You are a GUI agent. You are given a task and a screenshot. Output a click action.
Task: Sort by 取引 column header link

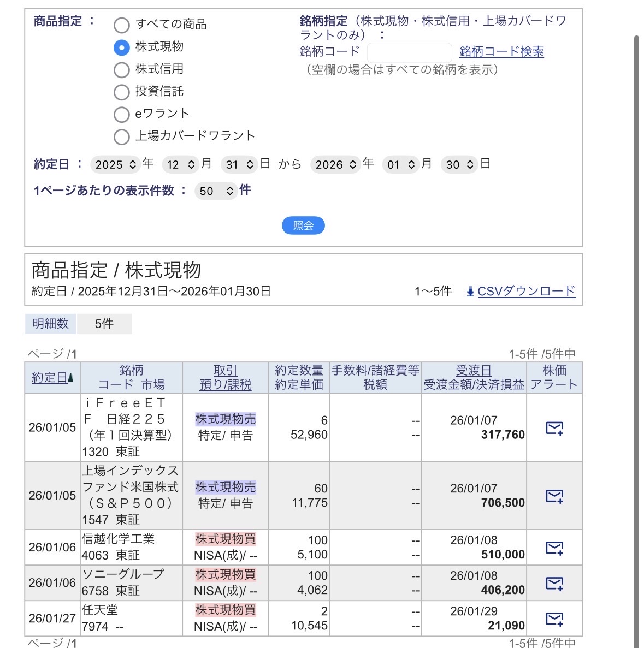click(x=225, y=370)
